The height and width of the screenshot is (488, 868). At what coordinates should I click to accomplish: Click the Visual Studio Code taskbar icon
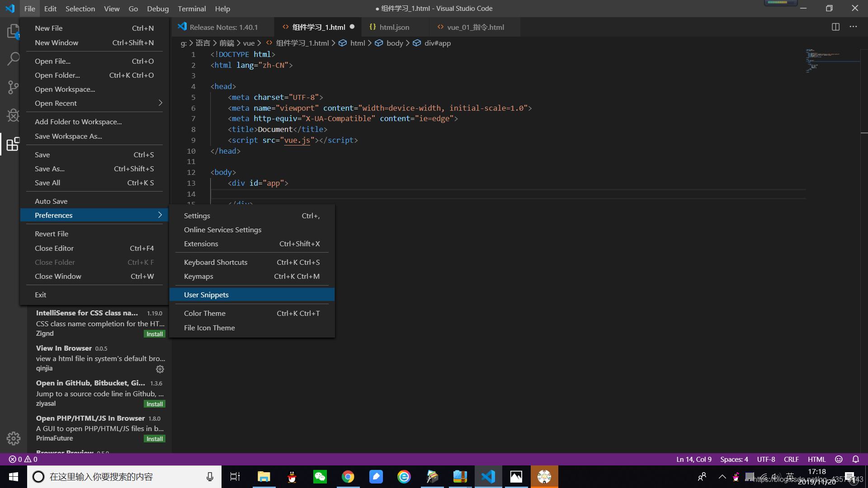(488, 477)
